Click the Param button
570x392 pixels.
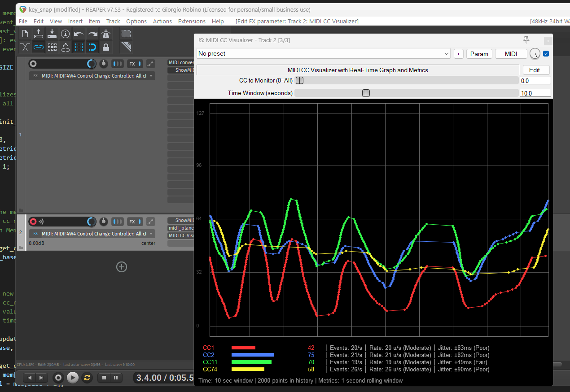coord(479,54)
